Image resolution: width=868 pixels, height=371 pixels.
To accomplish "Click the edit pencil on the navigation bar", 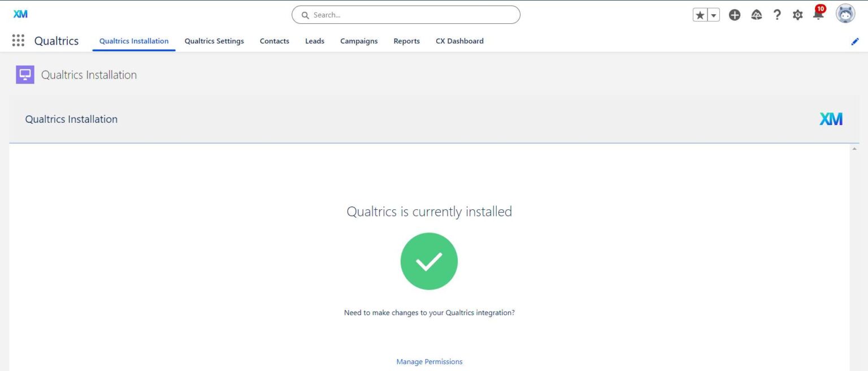I will 855,41.
